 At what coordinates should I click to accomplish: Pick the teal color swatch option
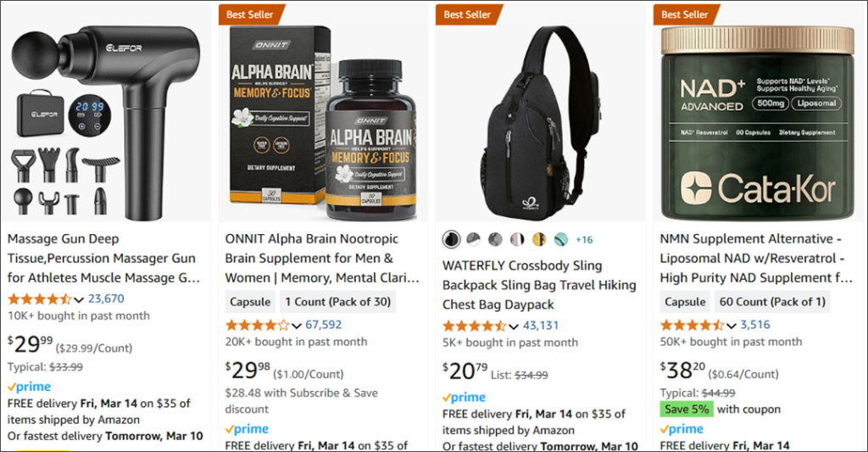(x=561, y=239)
